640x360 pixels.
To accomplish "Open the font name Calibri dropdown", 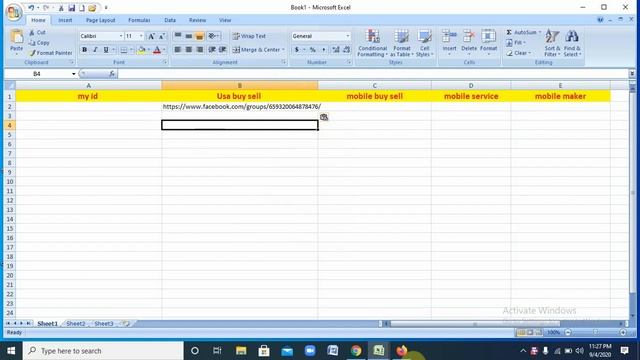I will (121, 36).
